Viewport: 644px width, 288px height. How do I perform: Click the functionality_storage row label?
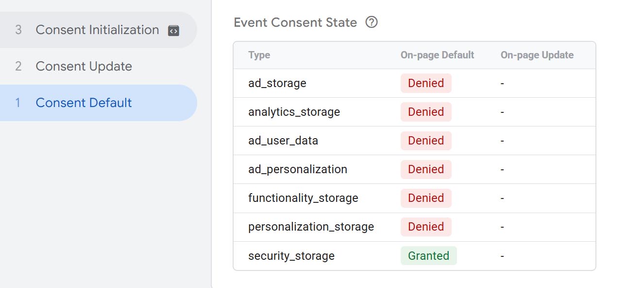[x=303, y=198]
